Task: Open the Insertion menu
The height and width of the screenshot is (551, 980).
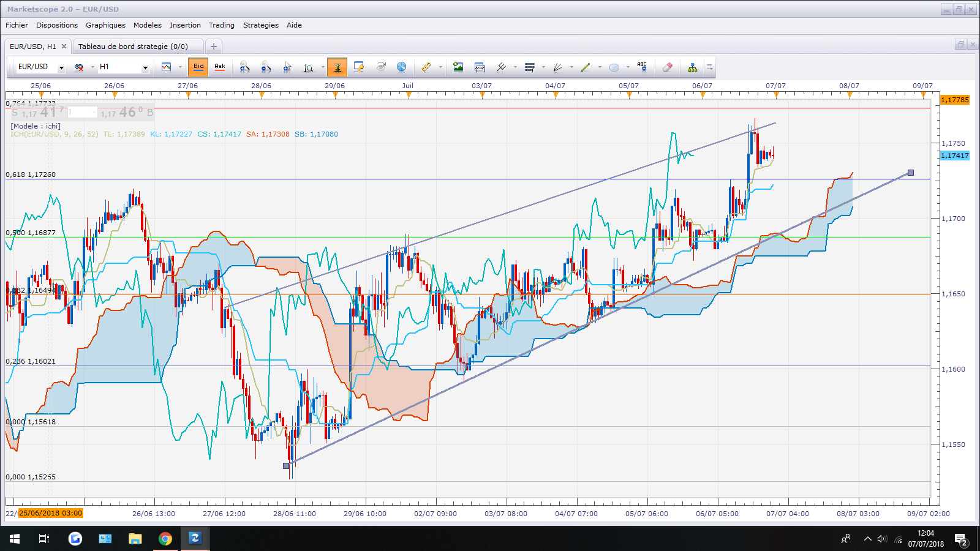Action: (185, 25)
